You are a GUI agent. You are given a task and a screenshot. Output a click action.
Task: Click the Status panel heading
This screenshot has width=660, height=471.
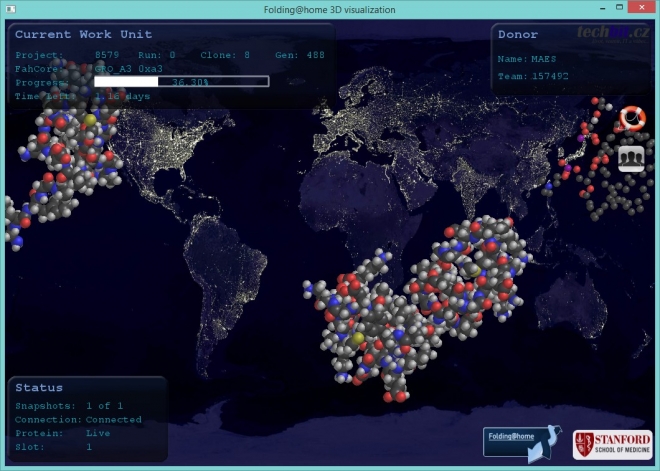(39, 387)
